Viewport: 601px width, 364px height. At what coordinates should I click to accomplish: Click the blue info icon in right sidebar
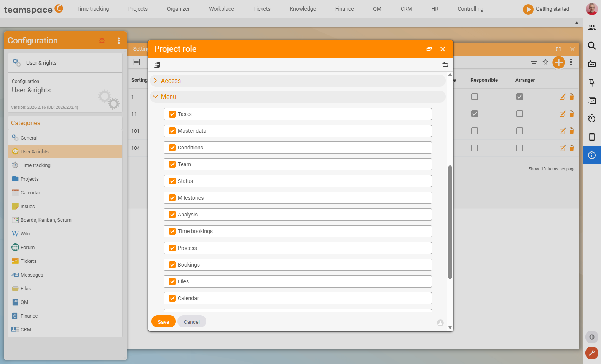point(592,155)
